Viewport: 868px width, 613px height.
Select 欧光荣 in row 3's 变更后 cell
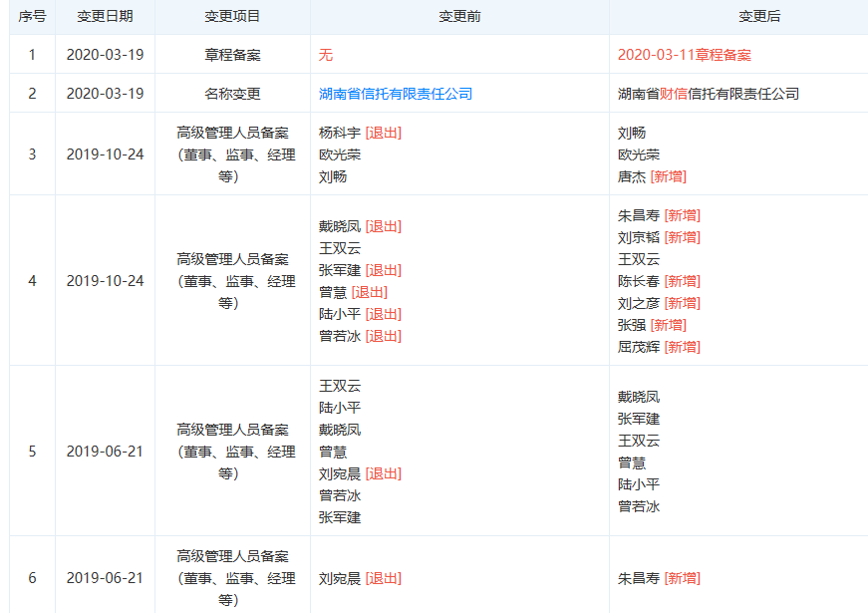pyautogui.click(x=638, y=154)
